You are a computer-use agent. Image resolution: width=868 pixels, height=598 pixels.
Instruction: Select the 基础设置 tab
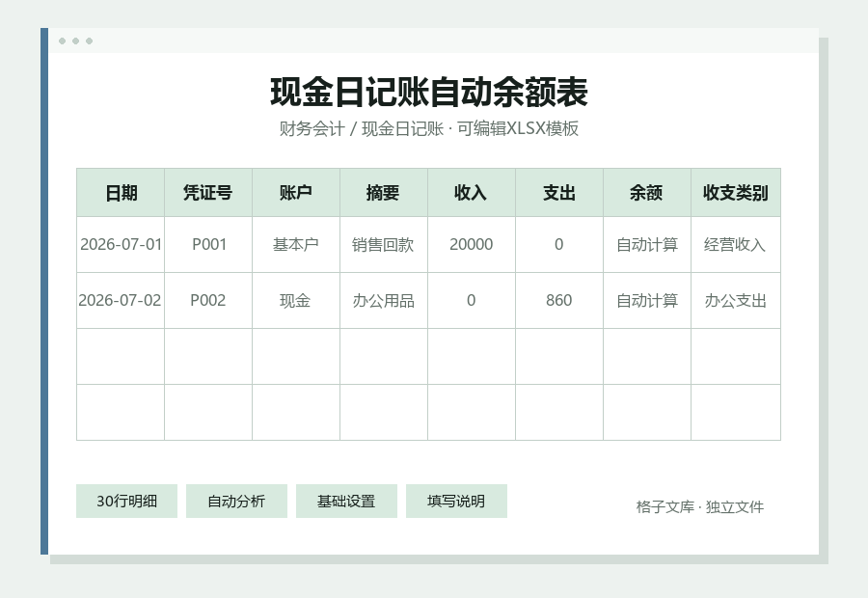346,502
